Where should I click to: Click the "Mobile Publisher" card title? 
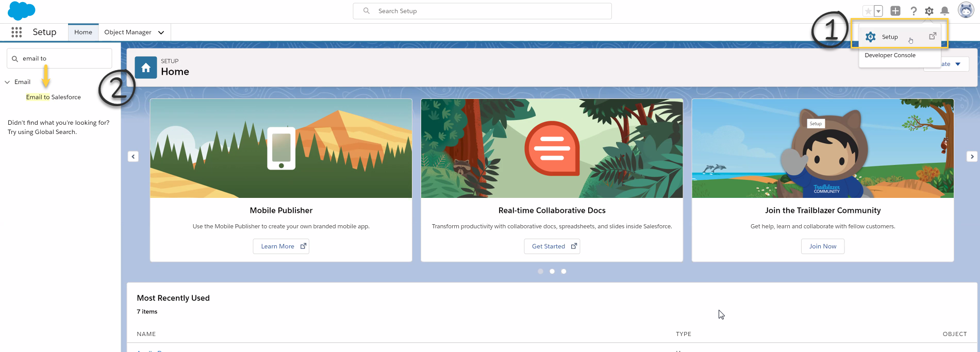[x=281, y=210]
